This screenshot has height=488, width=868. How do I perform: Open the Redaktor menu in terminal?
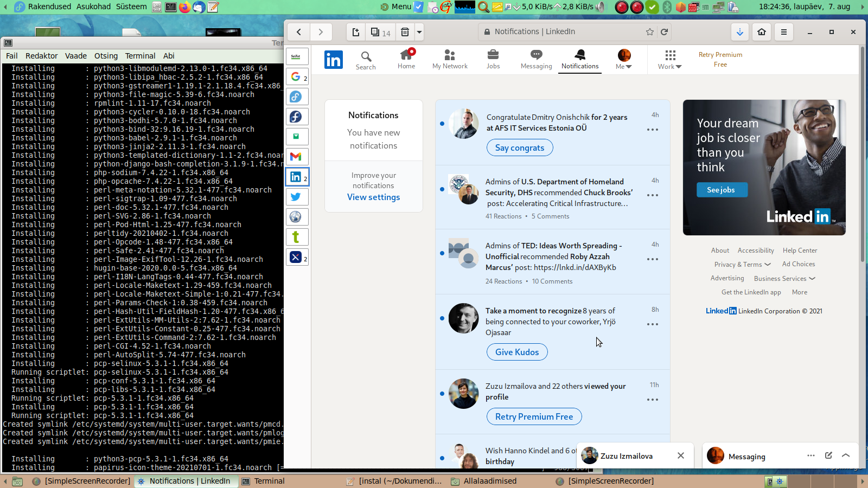click(x=41, y=56)
